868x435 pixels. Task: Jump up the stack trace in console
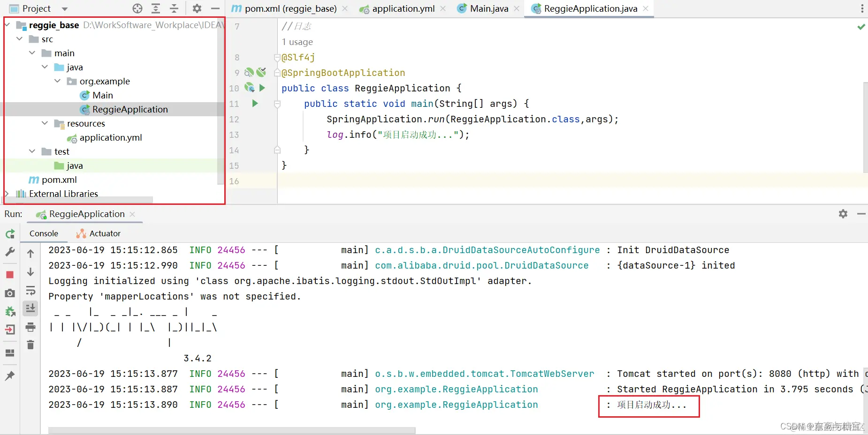(30, 254)
